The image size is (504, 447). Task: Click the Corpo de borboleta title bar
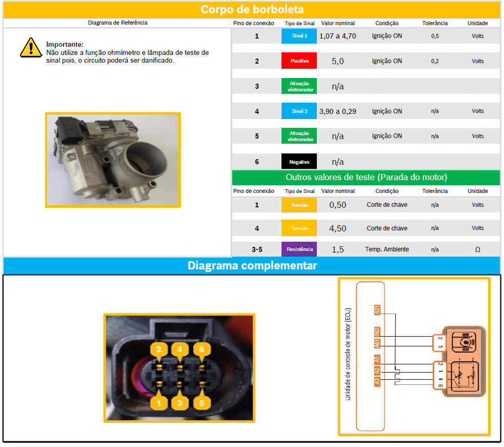coord(252,10)
